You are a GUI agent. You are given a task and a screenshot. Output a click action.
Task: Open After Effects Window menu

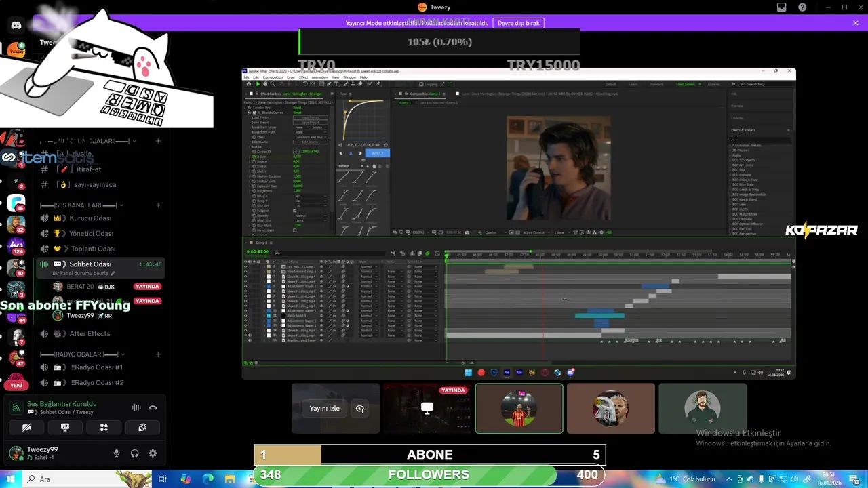[x=349, y=77]
